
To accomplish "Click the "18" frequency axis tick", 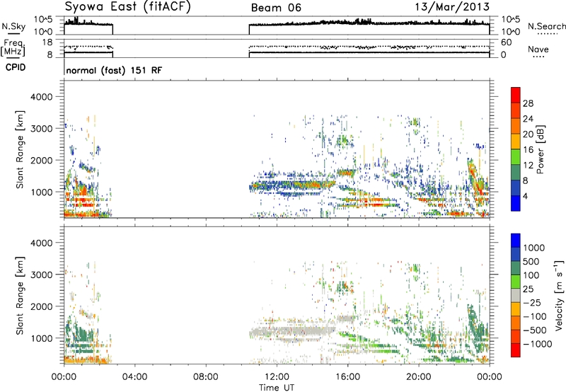I will (47, 42).
